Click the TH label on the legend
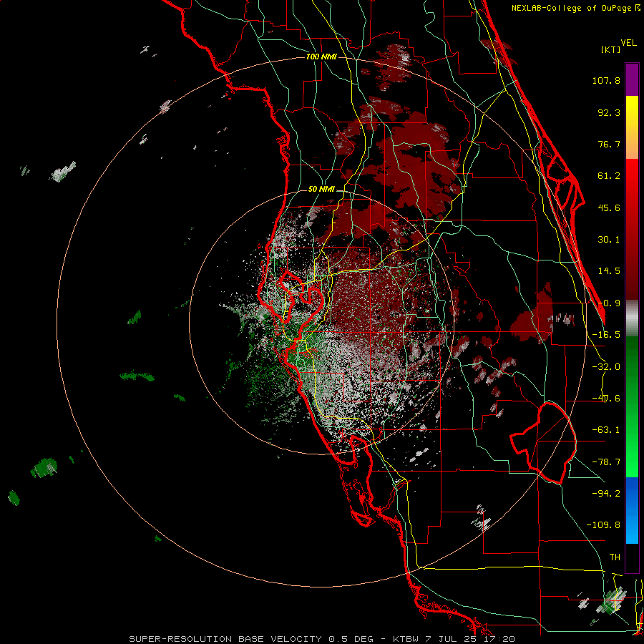This screenshot has width=644, height=644. (x=615, y=557)
